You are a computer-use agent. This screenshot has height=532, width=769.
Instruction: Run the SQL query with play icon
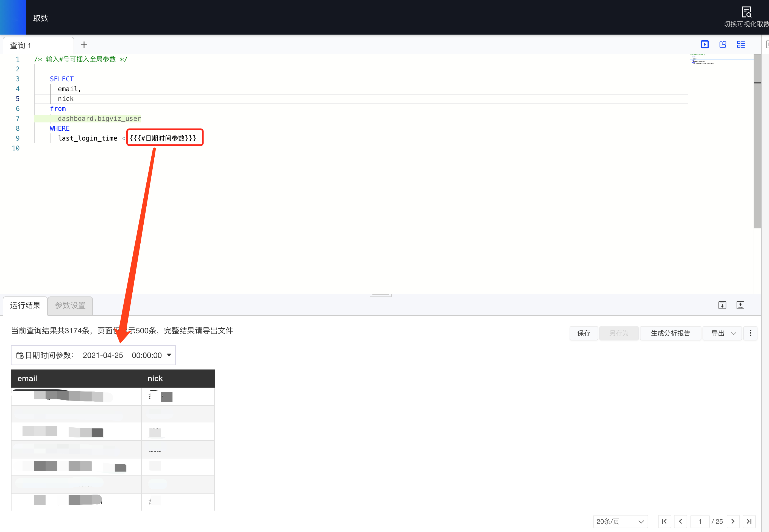point(704,44)
